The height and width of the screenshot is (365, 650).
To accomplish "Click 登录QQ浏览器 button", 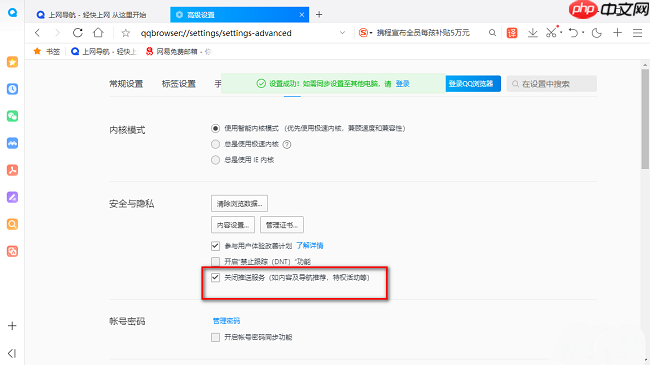I will pyautogui.click(x=473, y=83).
